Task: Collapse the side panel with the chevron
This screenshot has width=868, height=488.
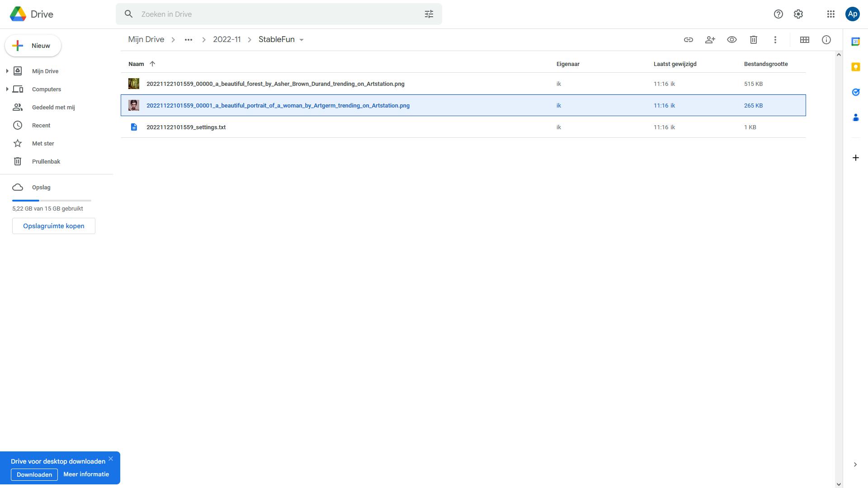Action: coord(854,464)
